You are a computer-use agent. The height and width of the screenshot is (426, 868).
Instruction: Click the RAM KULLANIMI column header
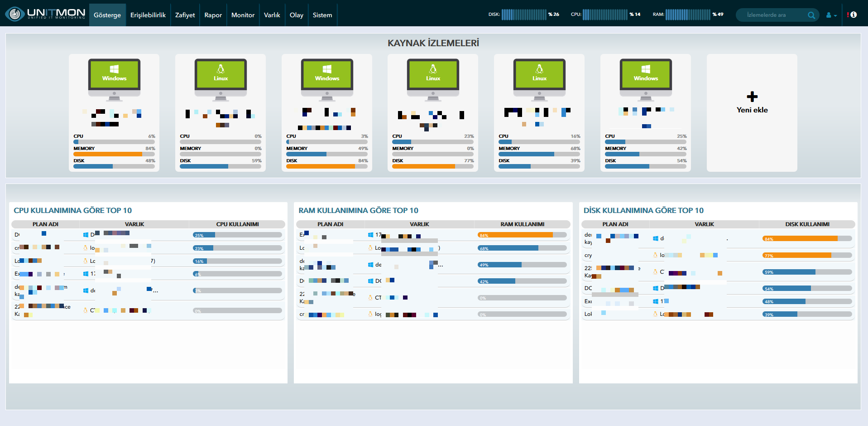(522, 224)
